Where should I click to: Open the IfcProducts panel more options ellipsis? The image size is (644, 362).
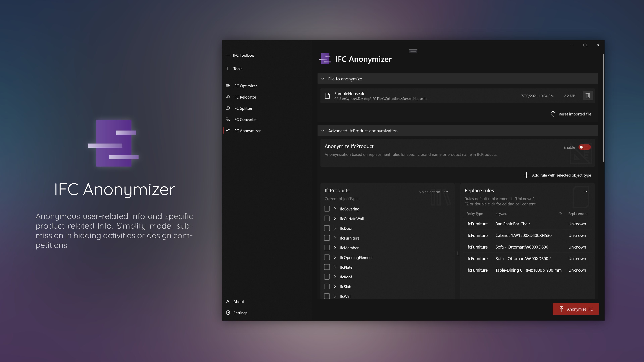coord(446,192)
